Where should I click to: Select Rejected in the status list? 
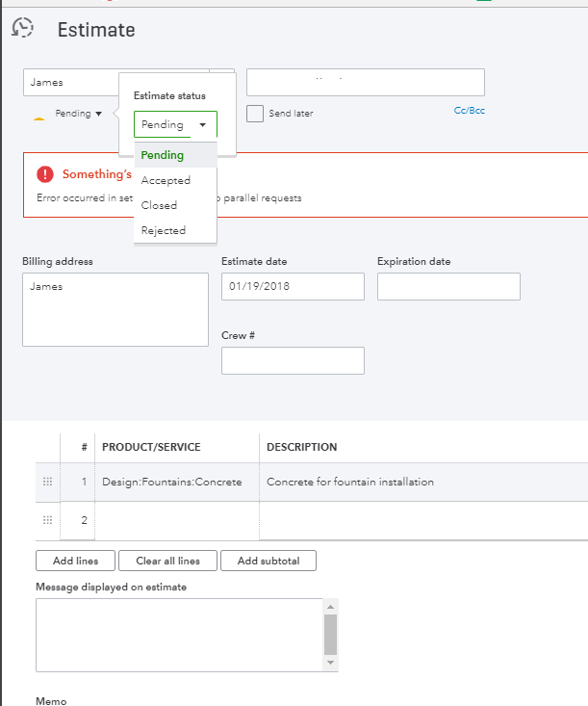(x=164, y=230)
